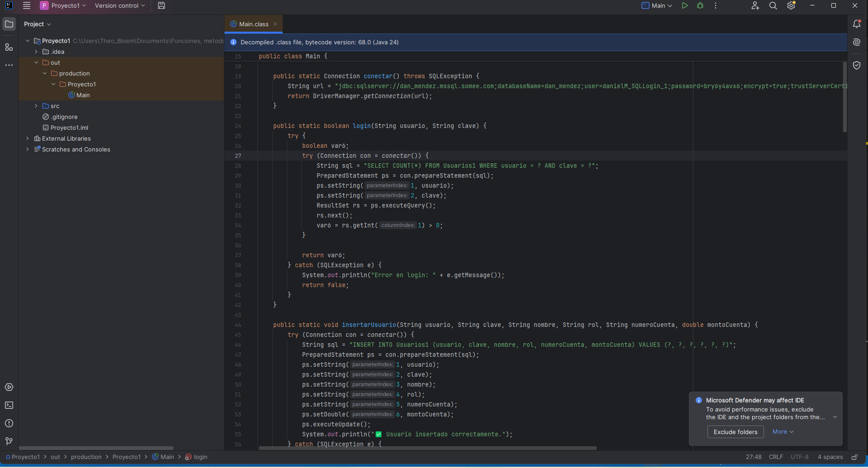Open the Notifications panel

click(857, 24)
